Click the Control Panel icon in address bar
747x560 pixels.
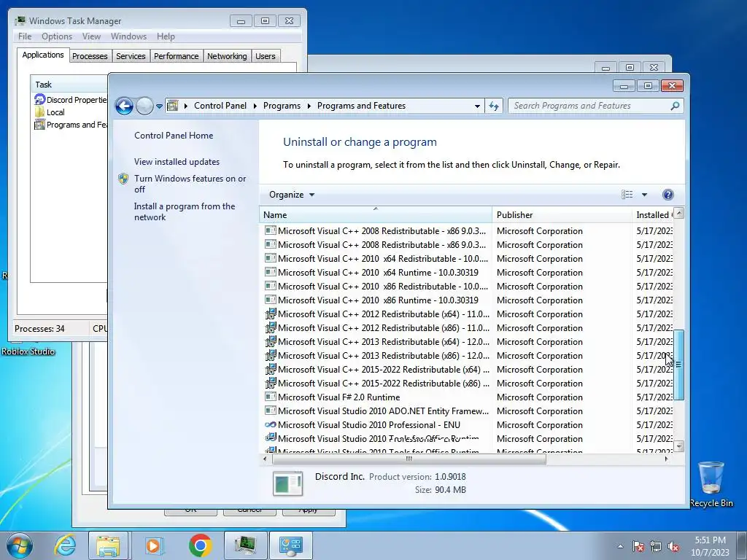pos(172,106)
